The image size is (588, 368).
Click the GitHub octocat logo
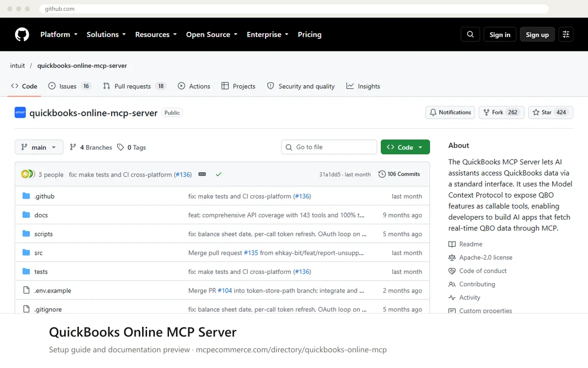coord(22,34)
